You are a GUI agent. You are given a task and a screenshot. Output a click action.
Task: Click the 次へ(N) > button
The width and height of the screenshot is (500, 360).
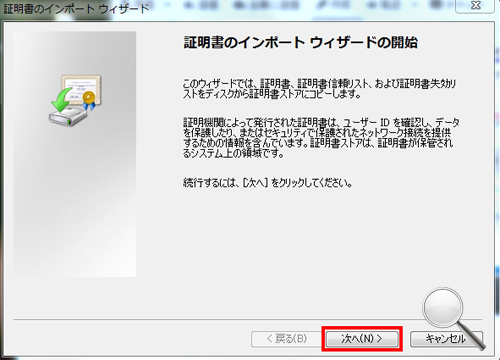tap(362, 339)
